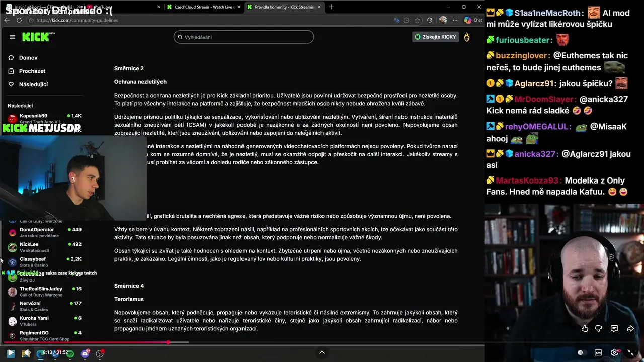Click the MartasKobza93 username in chat
This screenshot has width=644, height=362.
528,180
